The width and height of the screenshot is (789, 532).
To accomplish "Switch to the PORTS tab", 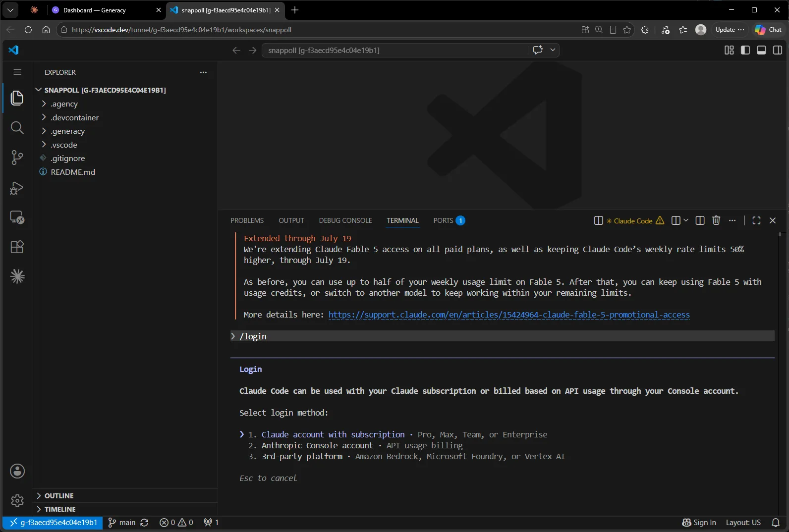I will pyautogui.click(x=449, y=220).
